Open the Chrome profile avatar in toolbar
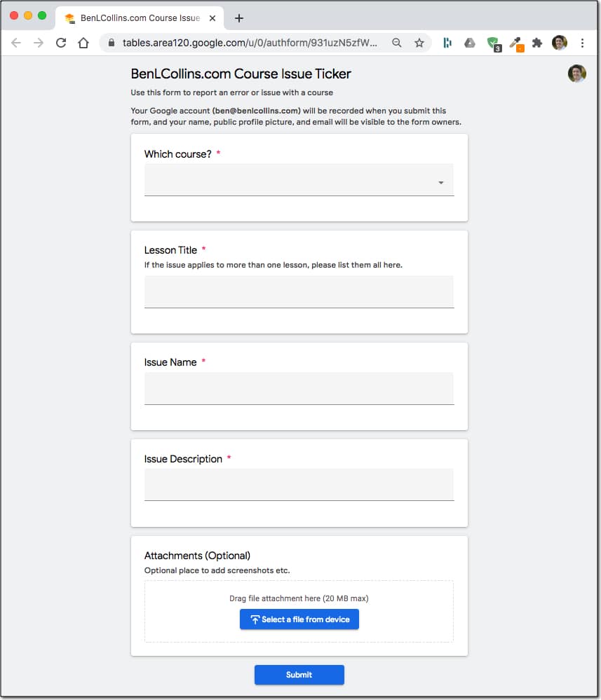Image resolution: width=601 pixels, height=700 pixels. tap(560, 43)
